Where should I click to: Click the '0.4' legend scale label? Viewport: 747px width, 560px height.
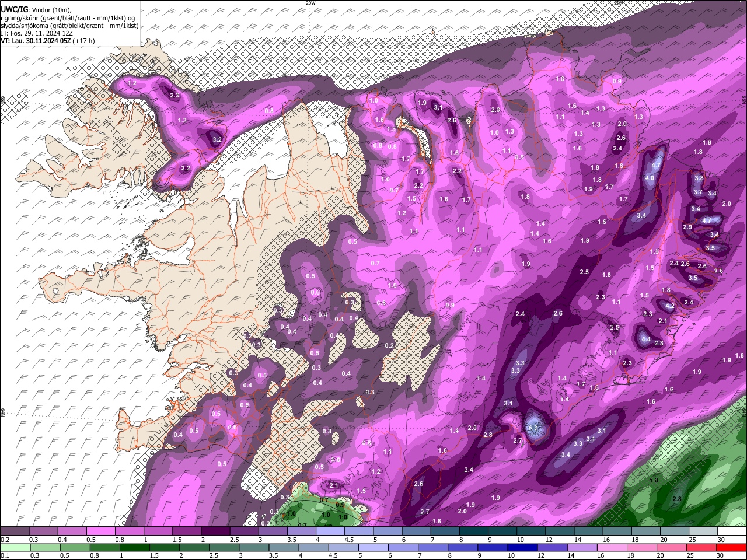pos(62,540)
